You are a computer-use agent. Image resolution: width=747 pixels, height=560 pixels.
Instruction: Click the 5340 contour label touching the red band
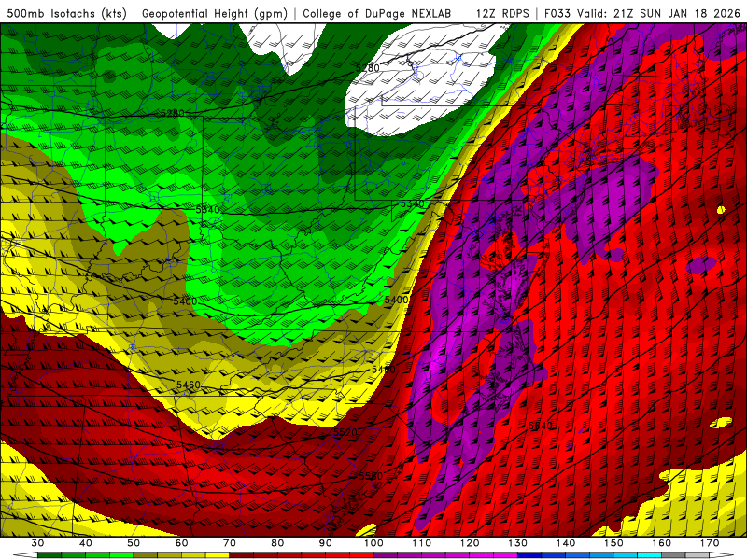click(412, 203)
